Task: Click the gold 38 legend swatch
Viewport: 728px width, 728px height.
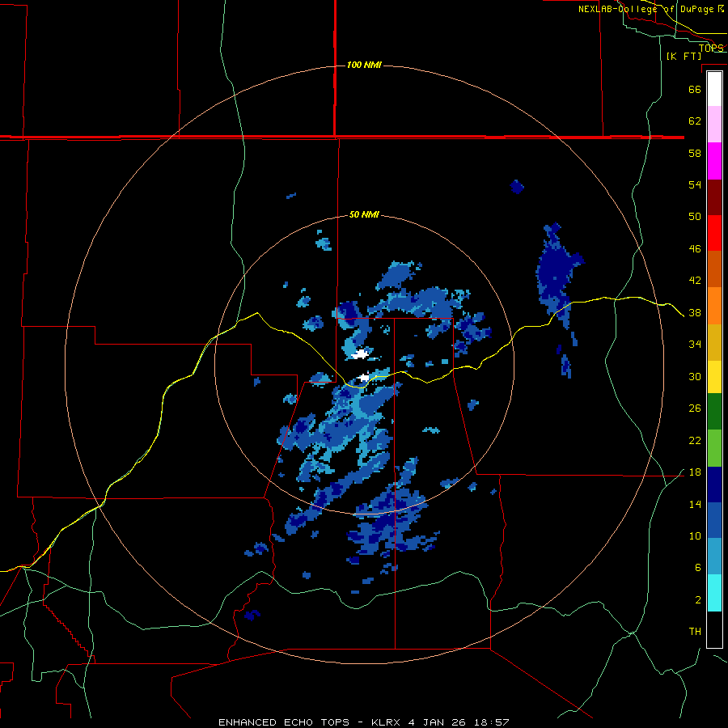Action: [x=714, y=341]
